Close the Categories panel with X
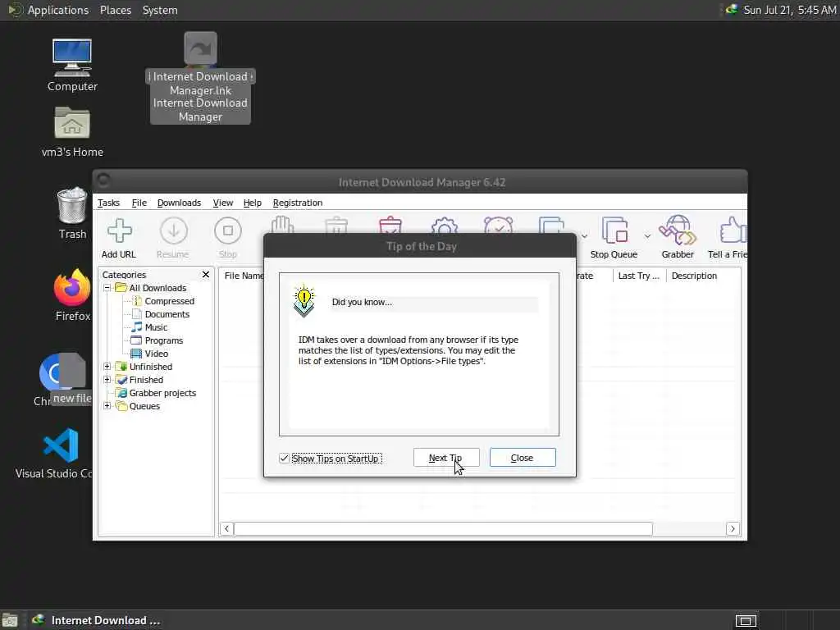The height and width of the screenshot is (630, 840). 206,274
